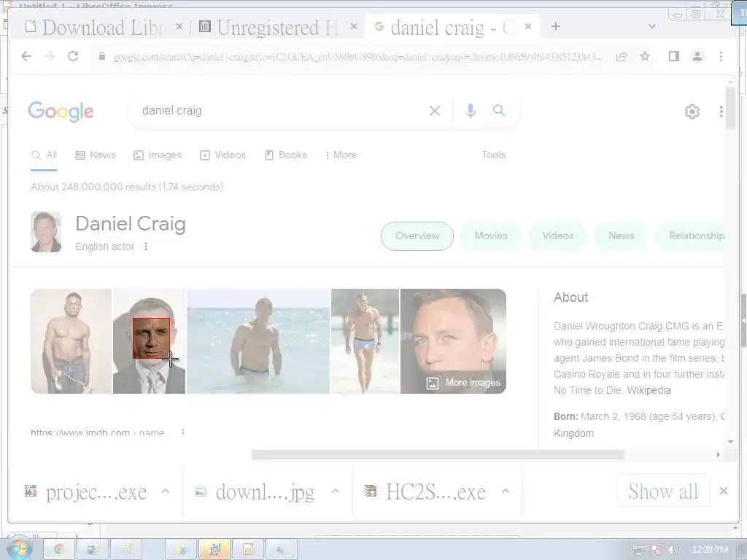The image size is (747, 560).
Task: Go back to the previous page
Action: (x=26, y=56)
